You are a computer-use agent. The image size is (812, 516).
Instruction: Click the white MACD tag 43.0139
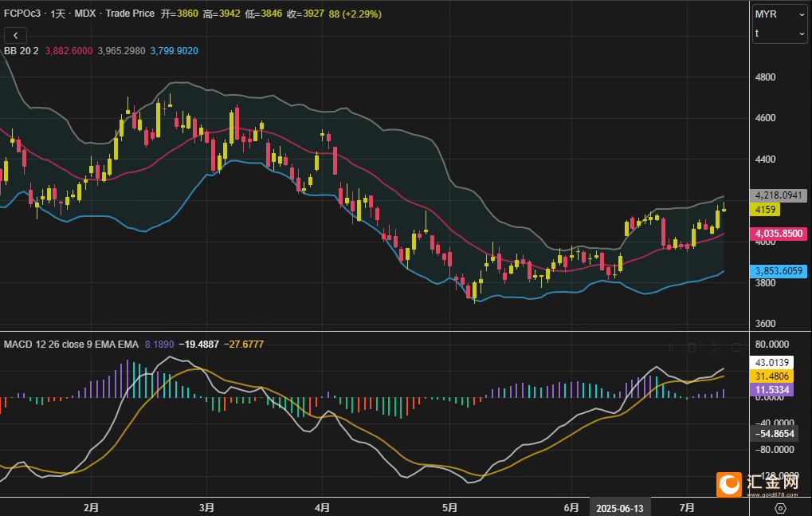point(771,363)
